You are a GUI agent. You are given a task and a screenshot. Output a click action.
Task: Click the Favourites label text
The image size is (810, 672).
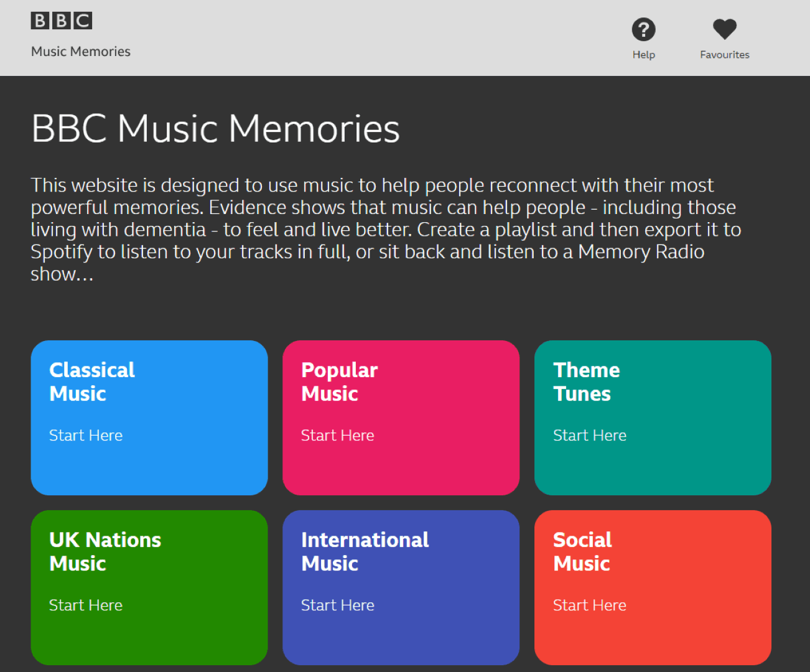coord(724,55)
